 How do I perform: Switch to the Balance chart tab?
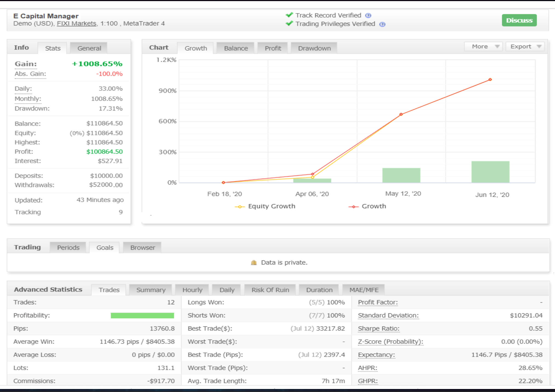[x=236, y=48]
